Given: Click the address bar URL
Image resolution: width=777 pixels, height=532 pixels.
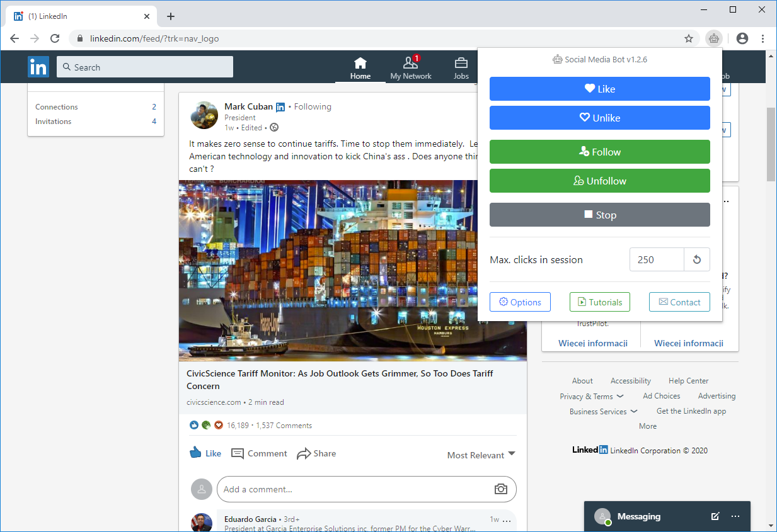Looking at the screenshot, I should tap(154, 38).
